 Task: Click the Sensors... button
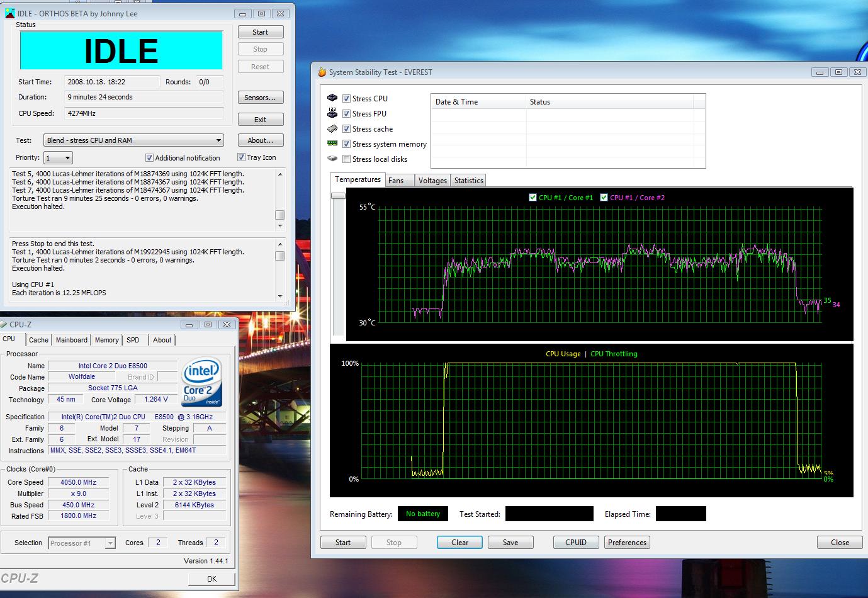pyautogui.click(x=261, y=98)
